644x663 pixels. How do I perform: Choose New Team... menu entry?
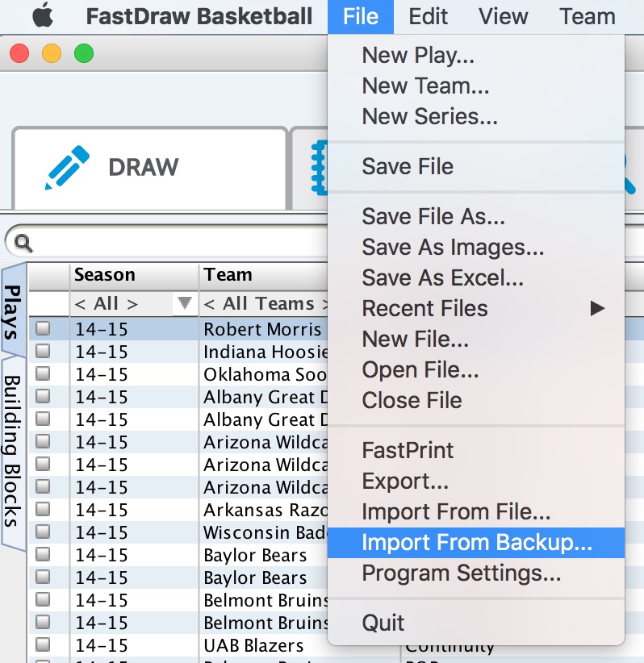tap(476, 85)
